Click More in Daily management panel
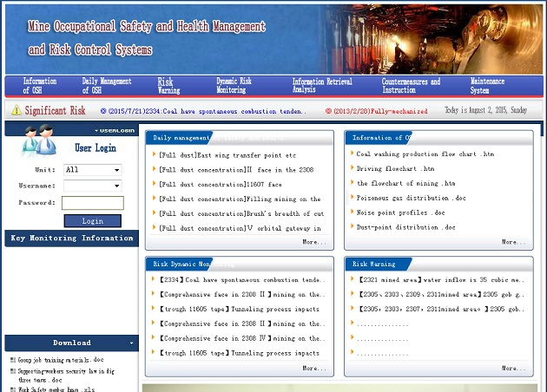The width and height of the screenshot is (547, 392). 314,242
